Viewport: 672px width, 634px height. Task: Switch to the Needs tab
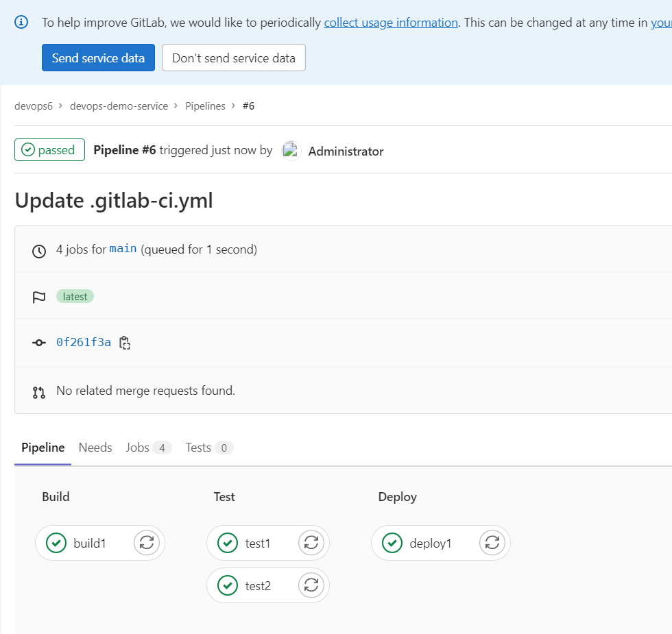pos(95,447)
